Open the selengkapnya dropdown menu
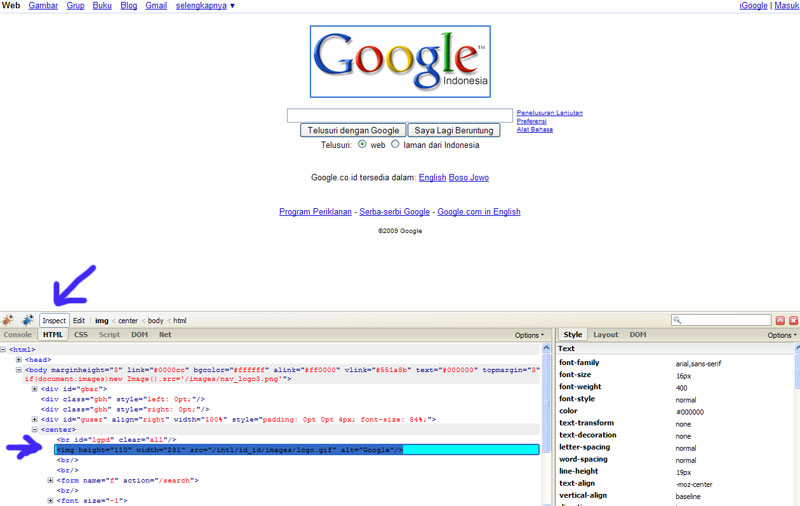This screenshot has width=800, height=506. [x=205, y=6]
